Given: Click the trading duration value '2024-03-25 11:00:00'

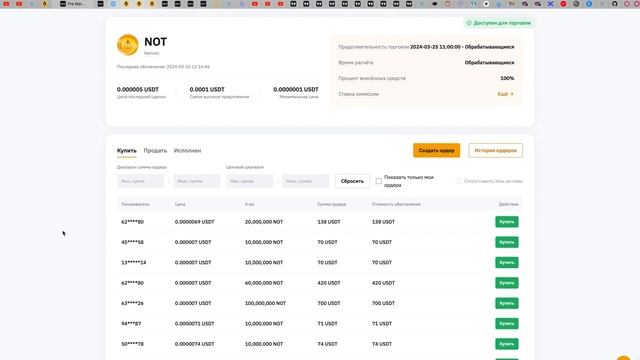Looking at the screenshot, I should coord(435,47).
